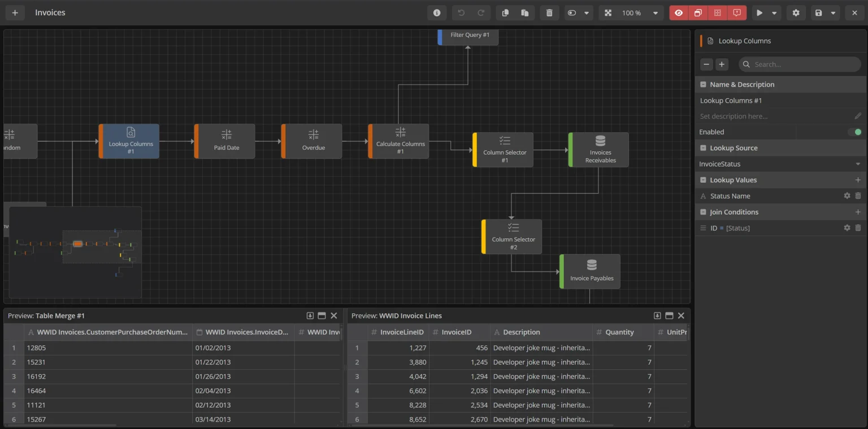Viewport: 868px width, 429px height.
Task: Click the fit-to-screen zoom icon
Action: pos(608,13)
